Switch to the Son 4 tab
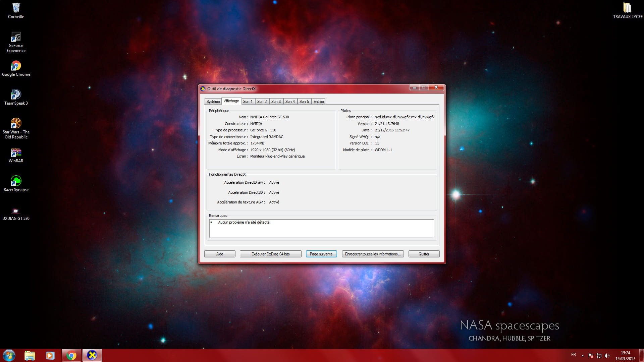Viewport: 644px width, 362px height. pyautogui.click(x=290, y=102)
